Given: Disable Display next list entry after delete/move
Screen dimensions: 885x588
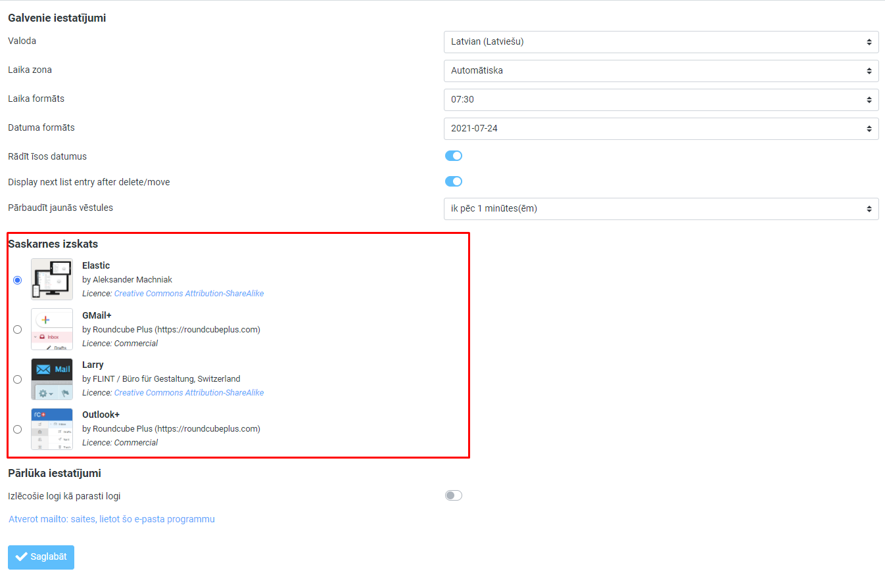Looking at the screenshot, I should (x=454, y=181).
